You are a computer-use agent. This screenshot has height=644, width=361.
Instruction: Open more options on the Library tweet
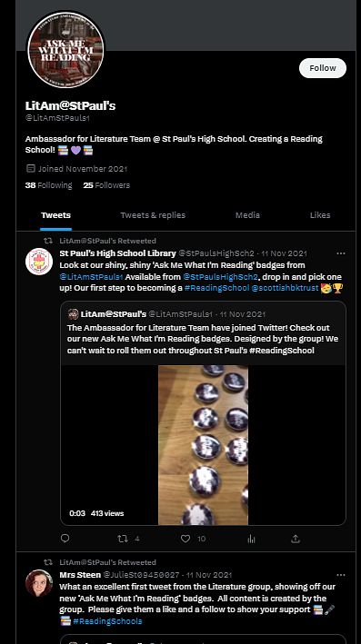click(x=341, y=253)
